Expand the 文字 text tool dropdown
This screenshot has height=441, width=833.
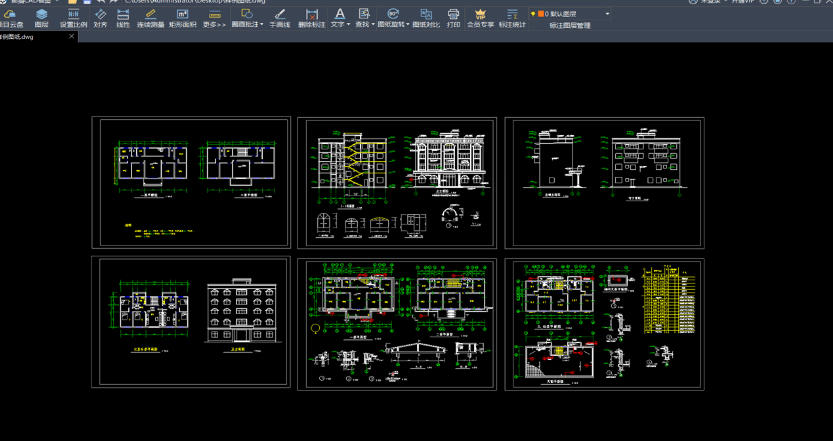tap(347, 24)
